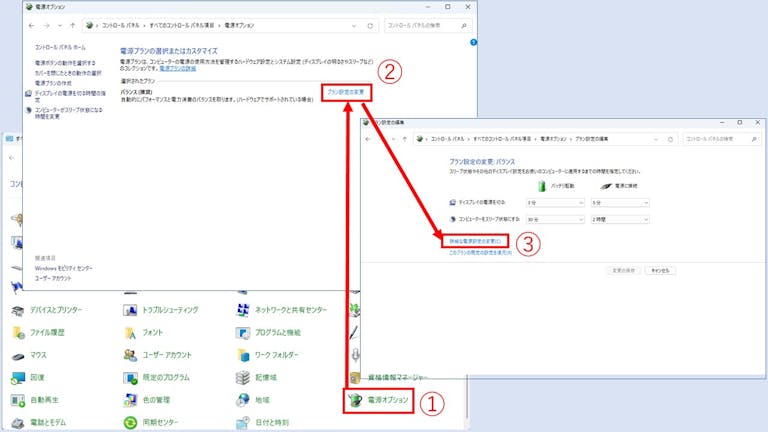Click ユーザー アカウント link under 関連項目
The height and width of the screenshot is (432, 768).
coord(53,278)
